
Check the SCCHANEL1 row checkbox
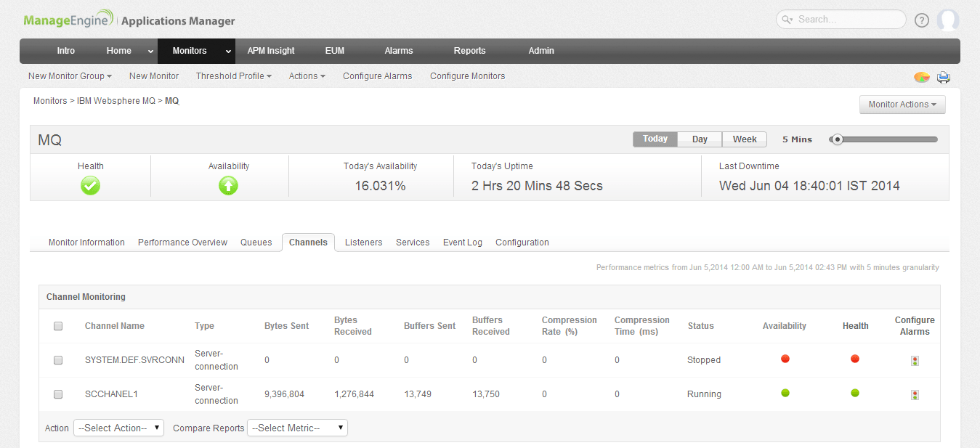[58, 394]
